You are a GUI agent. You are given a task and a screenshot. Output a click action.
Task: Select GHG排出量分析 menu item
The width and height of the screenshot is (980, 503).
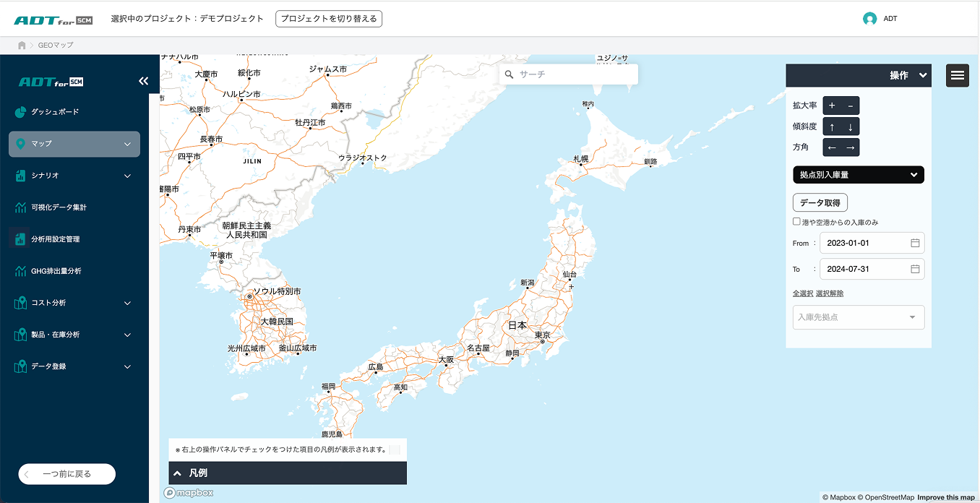click(x=56, y=271)
